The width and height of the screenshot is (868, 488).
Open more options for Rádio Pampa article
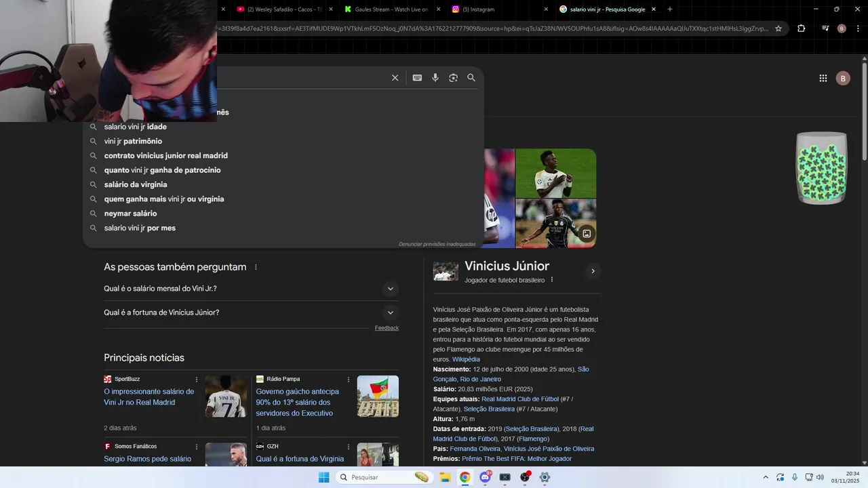click(x=349, y=380)
